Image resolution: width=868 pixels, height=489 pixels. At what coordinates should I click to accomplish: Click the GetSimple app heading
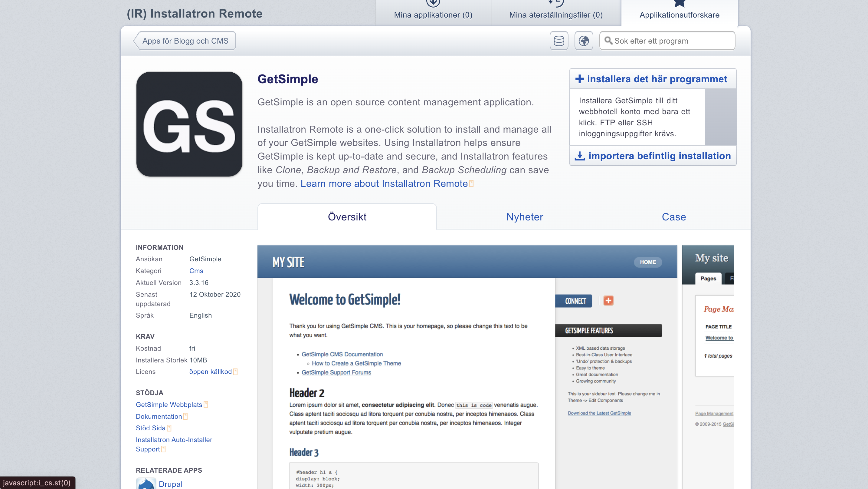[288, 79]
